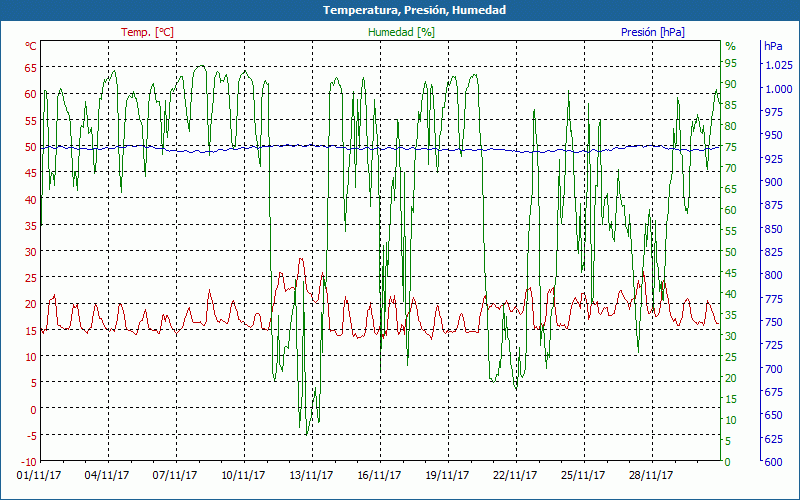Select the Presión [hPa] legend label
Screen dimensions: 800x500
click(x=653, y=32)
